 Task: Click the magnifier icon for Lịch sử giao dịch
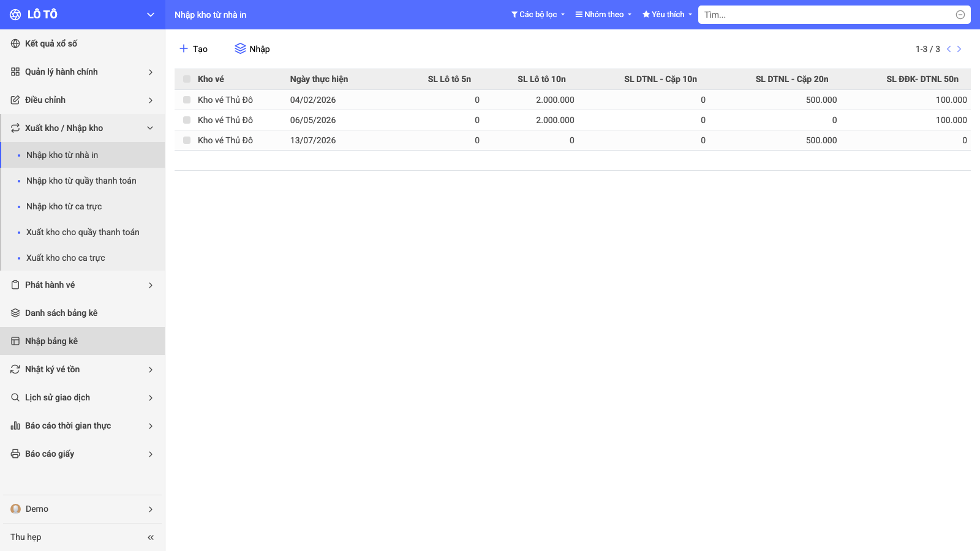point(15,397)
